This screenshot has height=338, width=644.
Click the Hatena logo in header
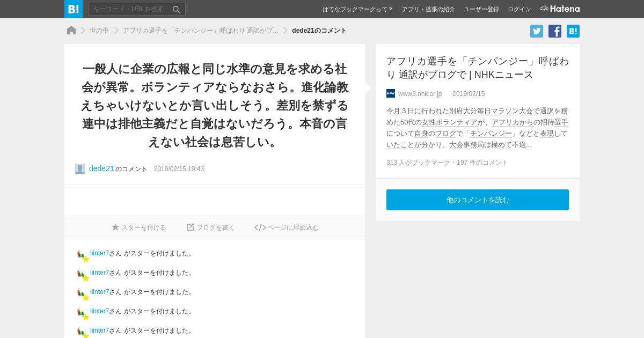coord(560,9)
